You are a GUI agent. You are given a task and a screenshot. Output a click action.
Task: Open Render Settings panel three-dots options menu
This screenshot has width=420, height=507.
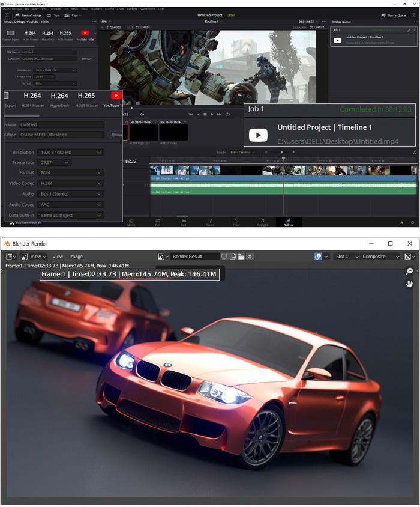(94, 22)
